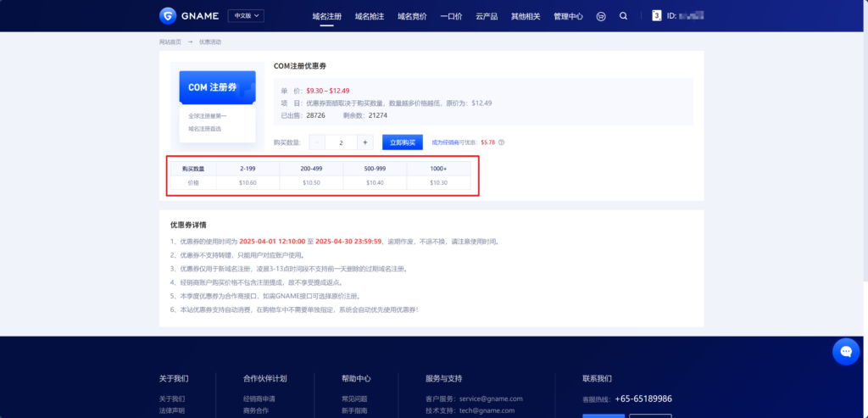868x418 pixels.
Task: Click the 网站首页 breadcrumb link
Action: pos(170,42)
